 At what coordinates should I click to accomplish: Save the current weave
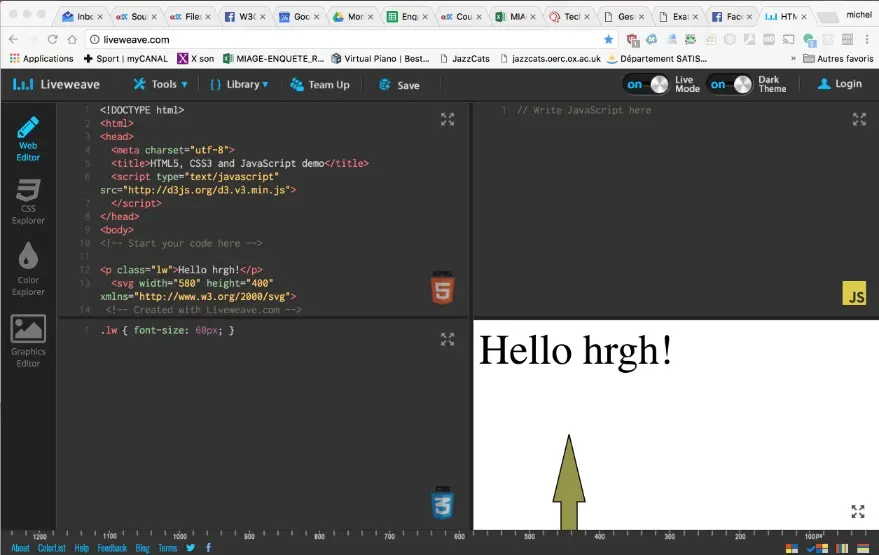pos(399,85)
